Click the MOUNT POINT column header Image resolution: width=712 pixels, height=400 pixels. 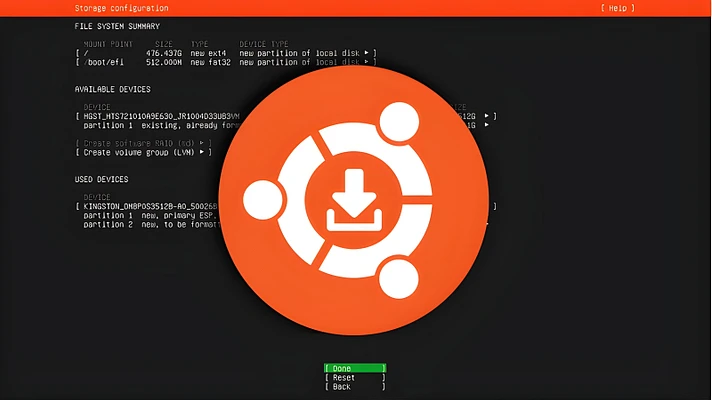pos(108,44)
